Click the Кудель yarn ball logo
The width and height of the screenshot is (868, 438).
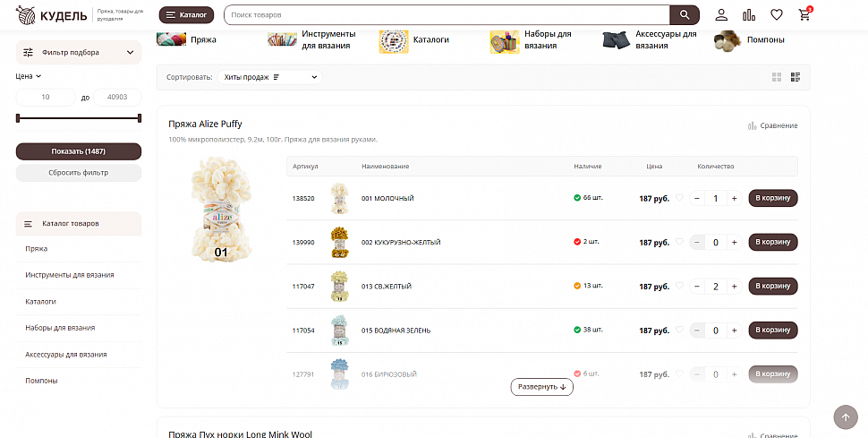click(x=25, y=15)
